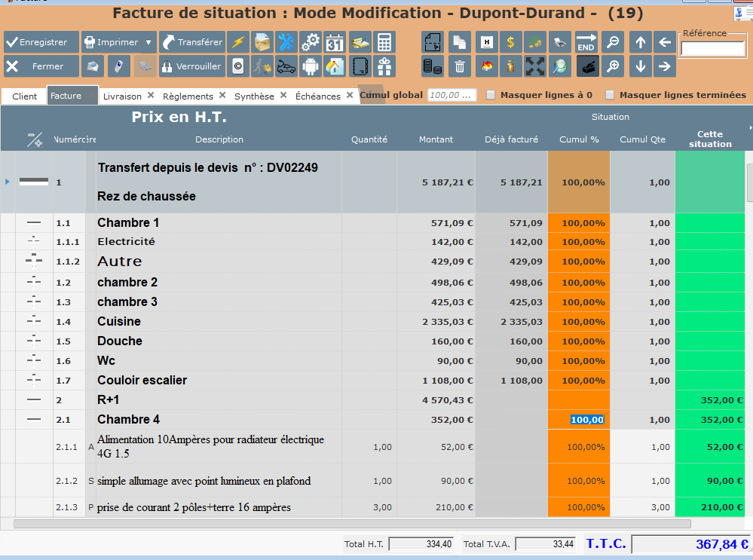
Task: Click the END arrow icon
Action: tap(586, 43)
